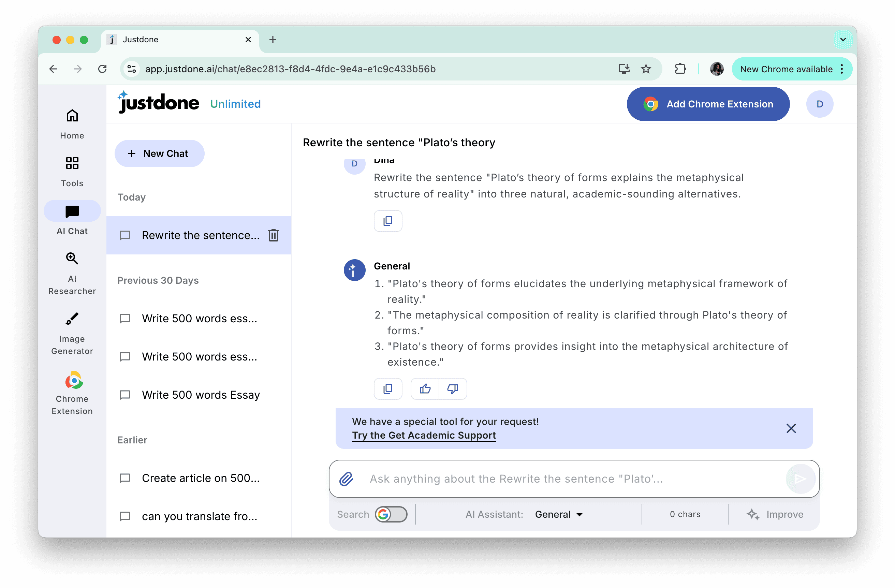Image resolution: width=895 pixels, height=588 pixels.
Task: Close the Justdone tab
Action: click(248, 40)
